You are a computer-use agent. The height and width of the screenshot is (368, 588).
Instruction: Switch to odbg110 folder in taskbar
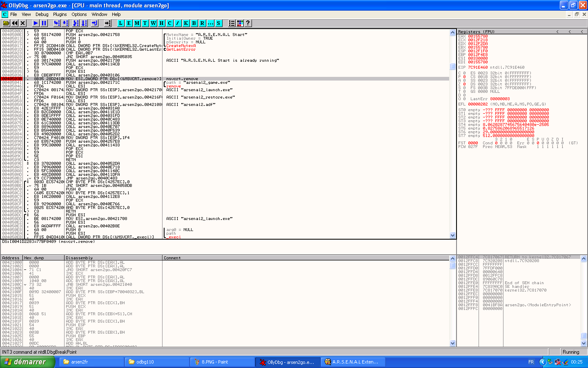click(157, 362)
